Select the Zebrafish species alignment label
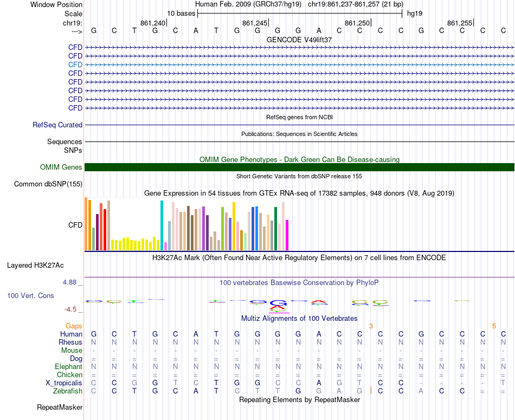 pos(68,391)
